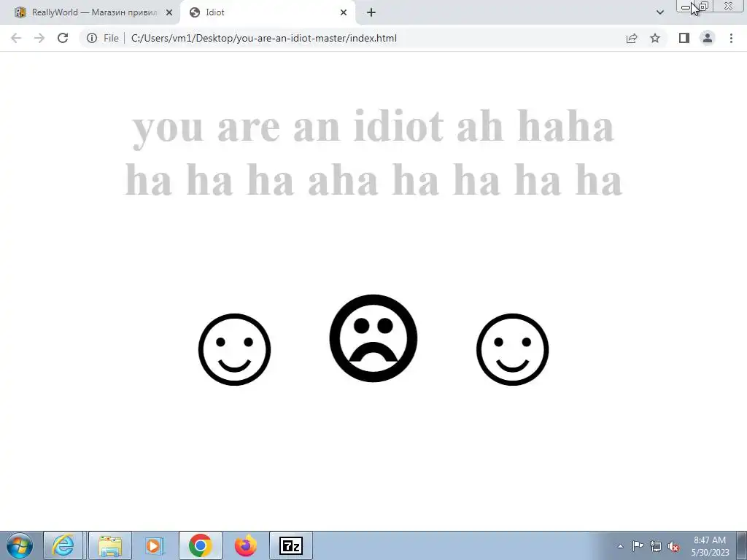This screenshot has width=747, height=560.
Task: Open the Windows Start menu
Action: 20,545
